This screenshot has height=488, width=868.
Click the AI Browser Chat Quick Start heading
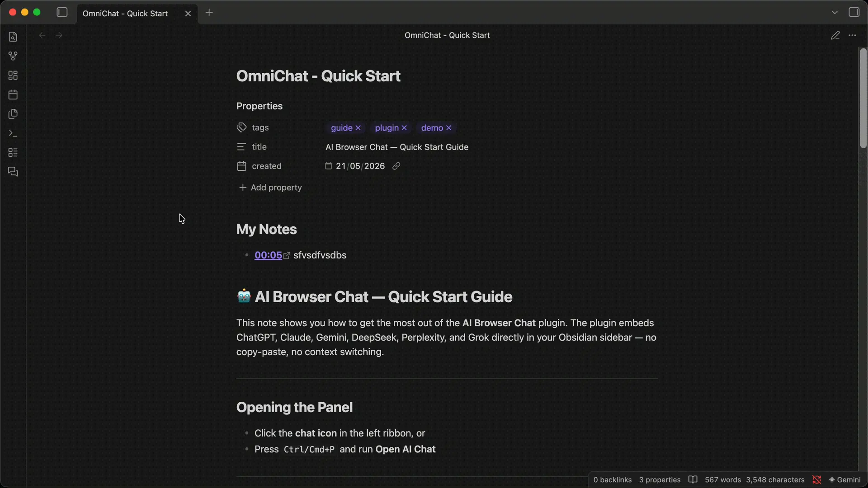pos(374,297)
